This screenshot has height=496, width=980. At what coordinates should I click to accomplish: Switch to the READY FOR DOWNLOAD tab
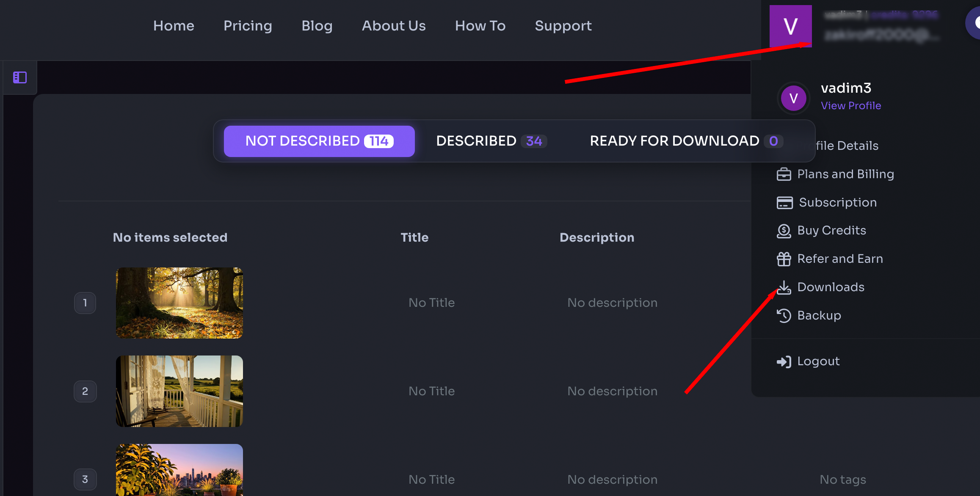(686, 141)
